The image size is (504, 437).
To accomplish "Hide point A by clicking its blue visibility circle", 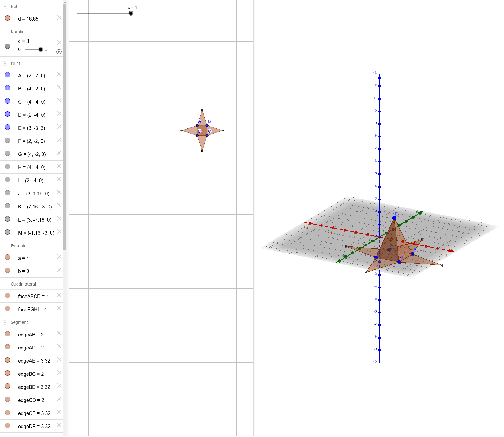I will pos(7,74).
